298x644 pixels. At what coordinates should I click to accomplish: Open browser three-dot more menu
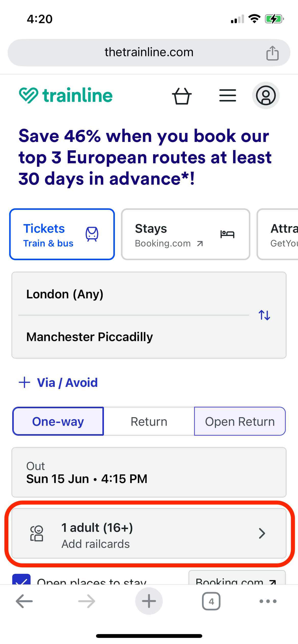[268, 601]
